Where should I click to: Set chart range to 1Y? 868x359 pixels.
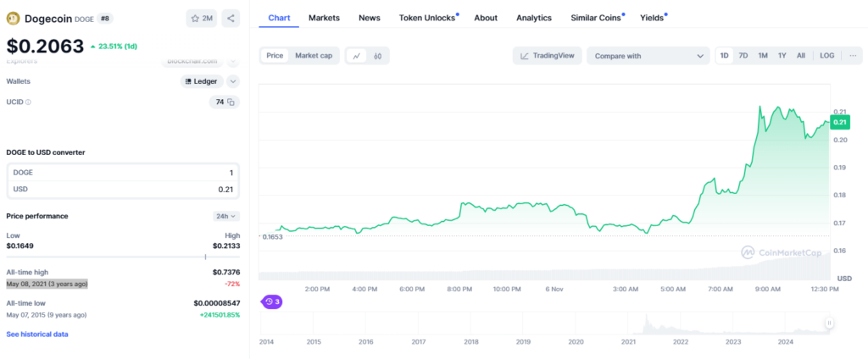(782, 56)
